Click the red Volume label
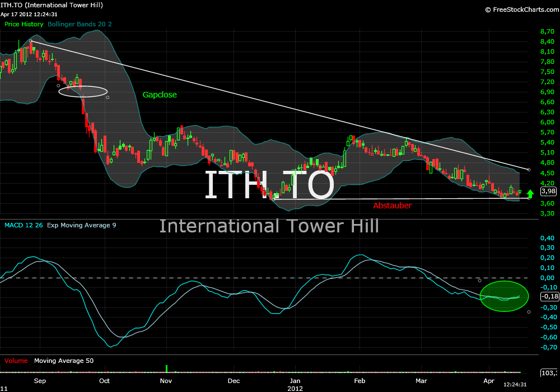 pyautogui.click(x=16, y=361)
